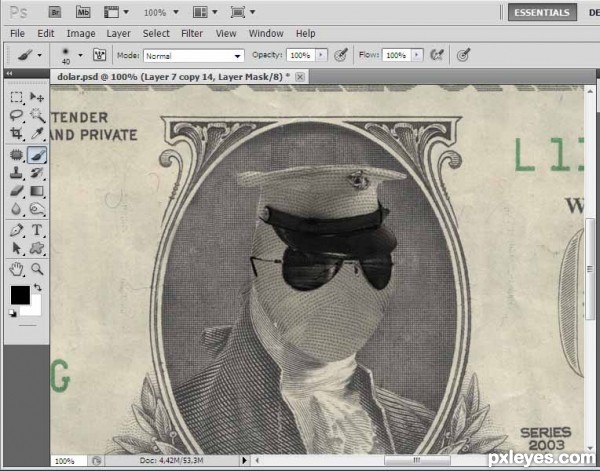Select the Blur tool

coord(16,209)
